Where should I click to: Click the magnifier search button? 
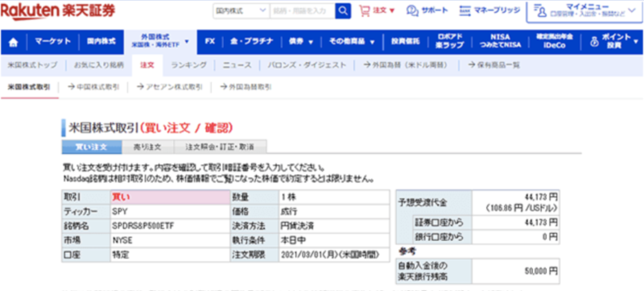(x=343, y=11)
